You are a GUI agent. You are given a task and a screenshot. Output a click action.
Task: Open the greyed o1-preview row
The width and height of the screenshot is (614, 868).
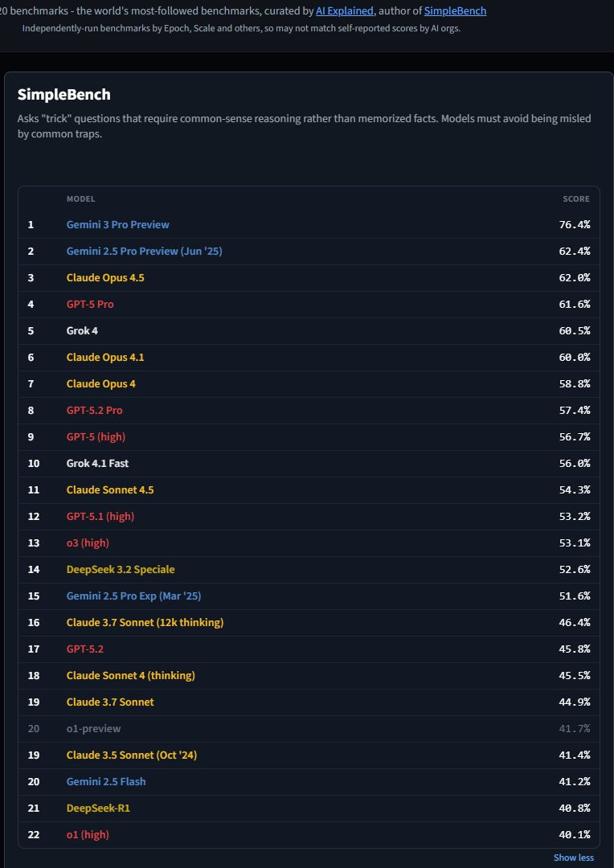309,729
